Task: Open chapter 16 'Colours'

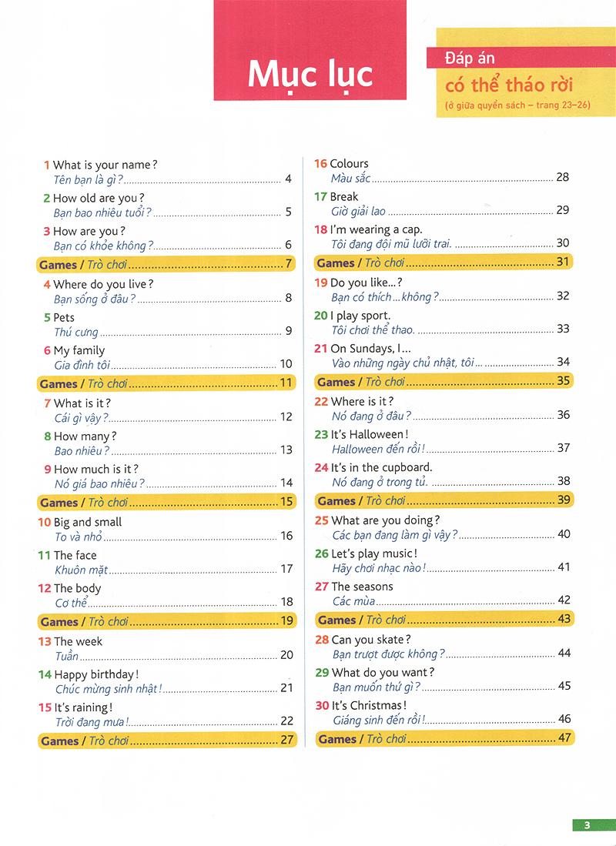Action: tap(442, 170)
